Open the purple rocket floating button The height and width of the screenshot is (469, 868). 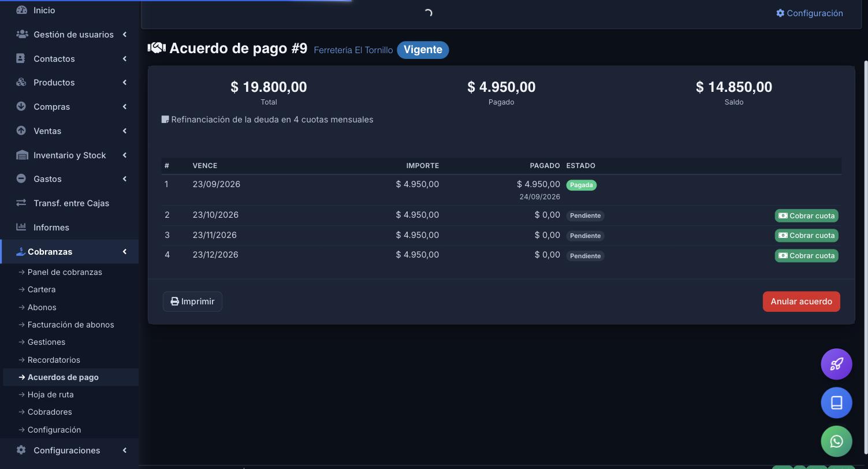coord(836,364)
